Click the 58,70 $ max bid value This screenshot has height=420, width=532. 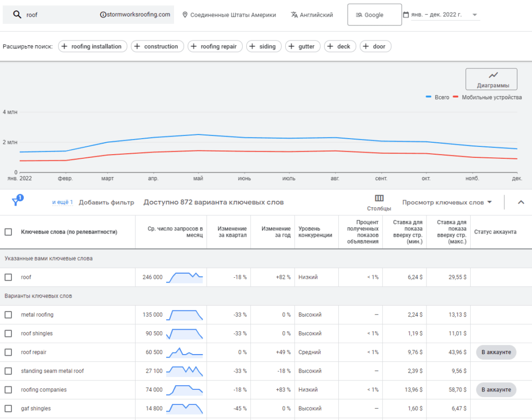pos(457,390)
